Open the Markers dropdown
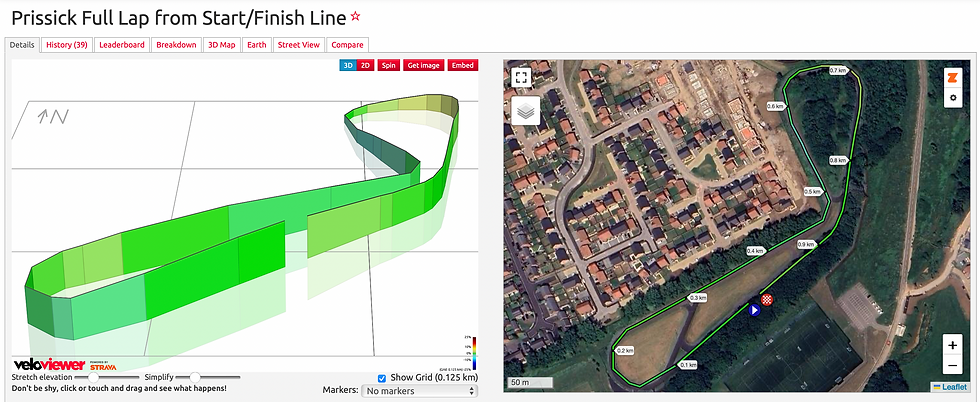This screenshot has width=980, height=402. [x=419, y=391]
